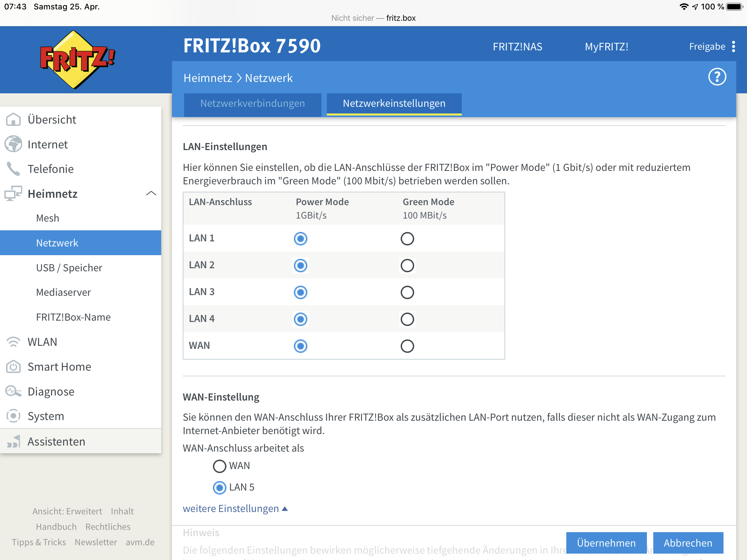Select Green Mode for WAN port
The height and width of the screenshot is (560, 747).
[407, 346]
